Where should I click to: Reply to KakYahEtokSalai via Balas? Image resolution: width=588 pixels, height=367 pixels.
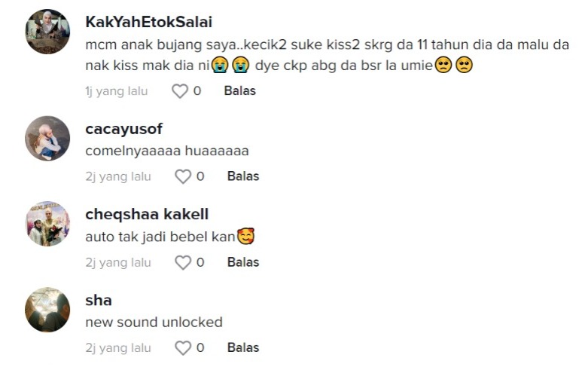point(239,91)
